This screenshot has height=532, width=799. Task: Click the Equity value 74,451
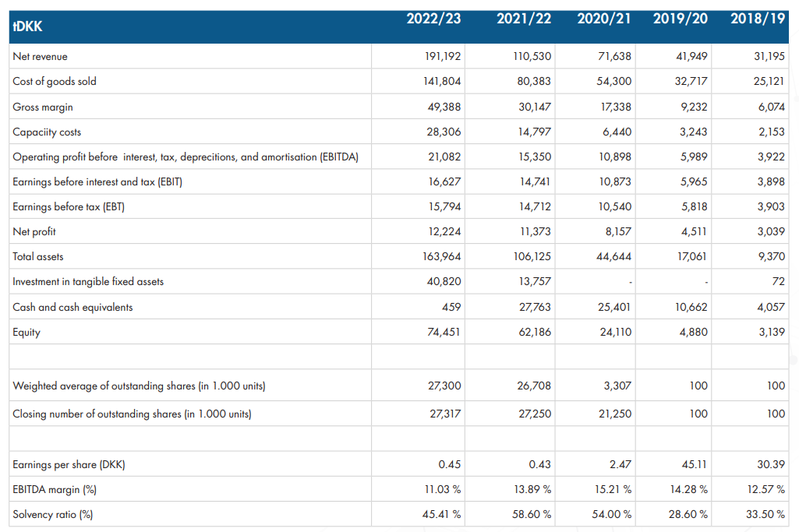point(444,332)
